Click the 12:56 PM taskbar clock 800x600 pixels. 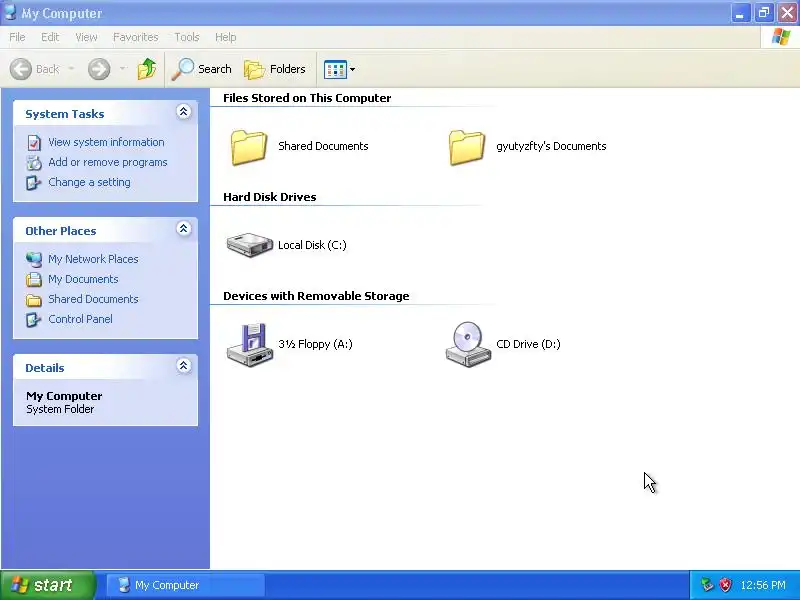pos(763,585)
